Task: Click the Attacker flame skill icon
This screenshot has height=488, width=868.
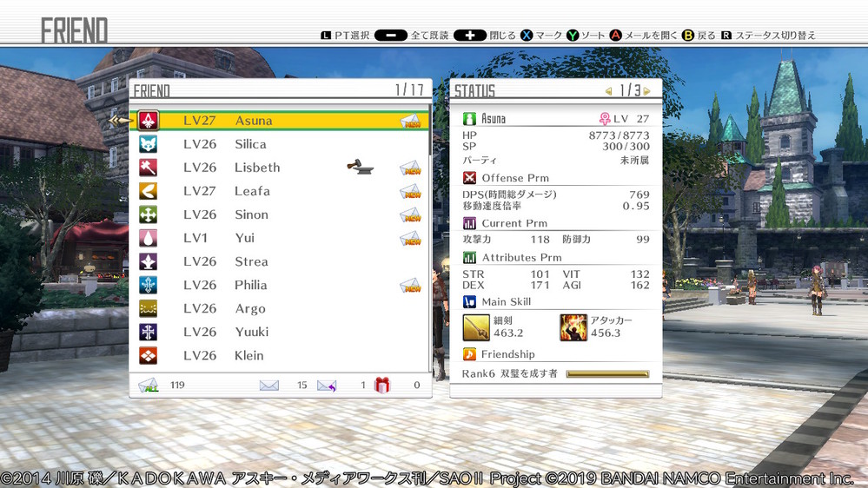Action: pyautogui.click(x=573, y=327)
